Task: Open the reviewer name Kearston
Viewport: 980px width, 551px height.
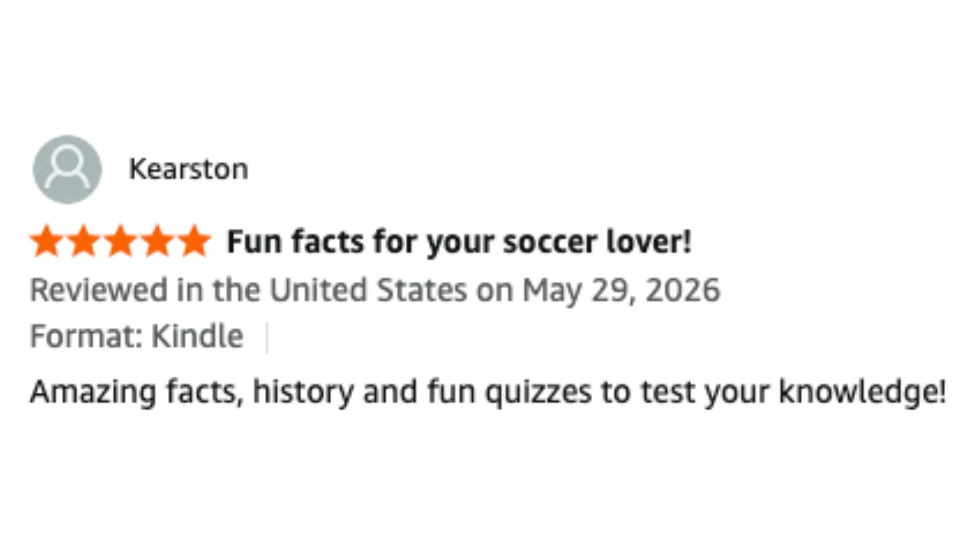Action: (x=188, y=169)
